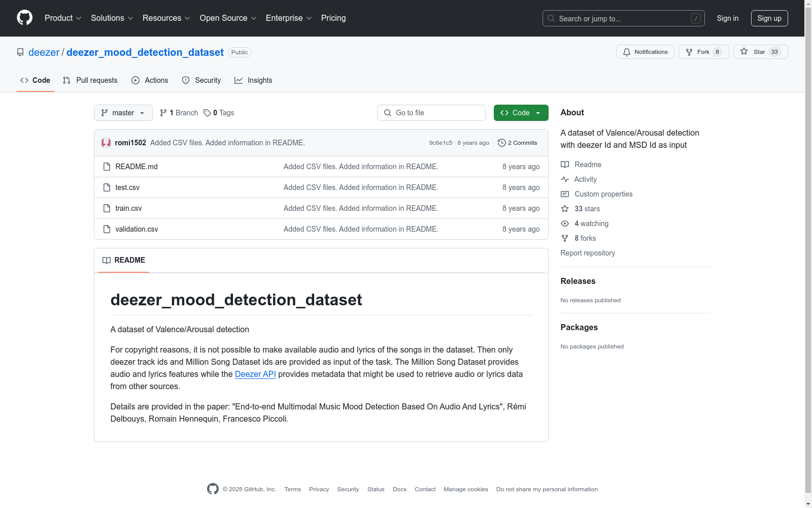Screen dimensions: 812x508
Task: Click the book icon beside Readme
Action: (565, 165)
